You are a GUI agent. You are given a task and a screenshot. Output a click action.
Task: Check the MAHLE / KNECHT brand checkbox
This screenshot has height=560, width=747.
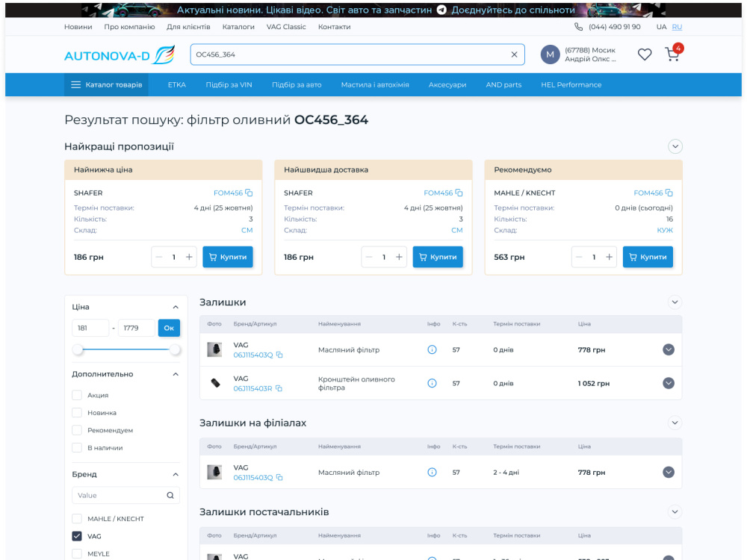click(x=77, y=519)
